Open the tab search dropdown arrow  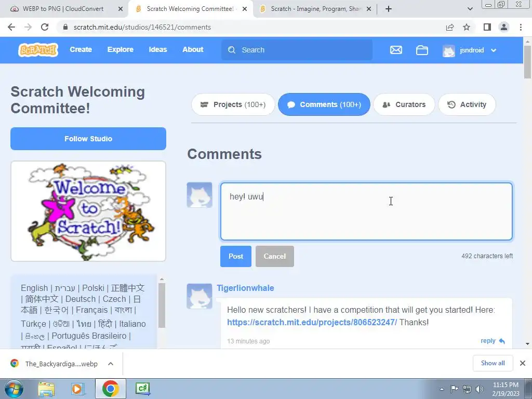point(470,9)
